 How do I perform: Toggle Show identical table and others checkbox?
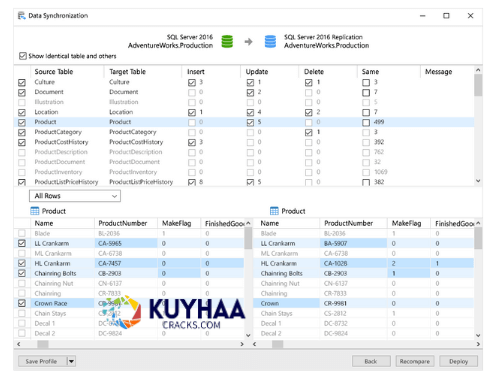point(22,56)
